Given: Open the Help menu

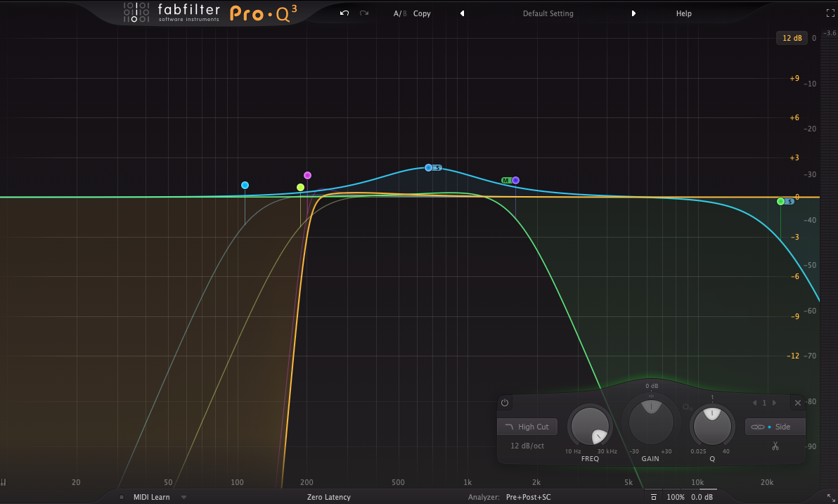Looking at the screenshot, I should (x=683, y=13).
